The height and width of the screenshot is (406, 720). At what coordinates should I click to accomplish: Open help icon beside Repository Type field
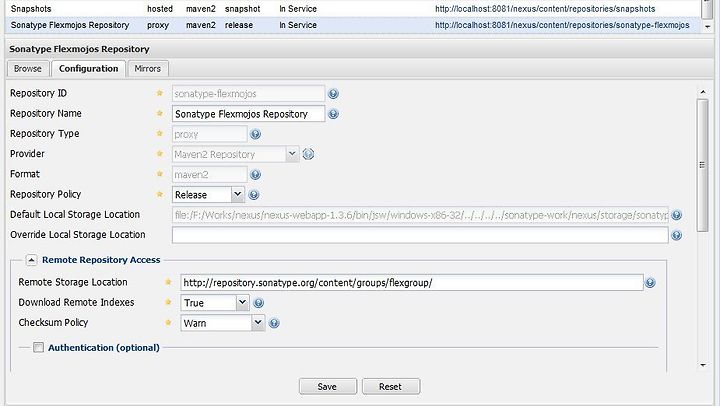click(x=255, y=134)
